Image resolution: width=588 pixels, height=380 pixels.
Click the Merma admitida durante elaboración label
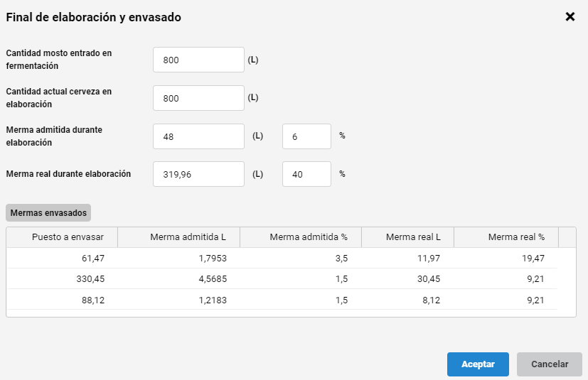pyautogui.click(x=54, y=136)
